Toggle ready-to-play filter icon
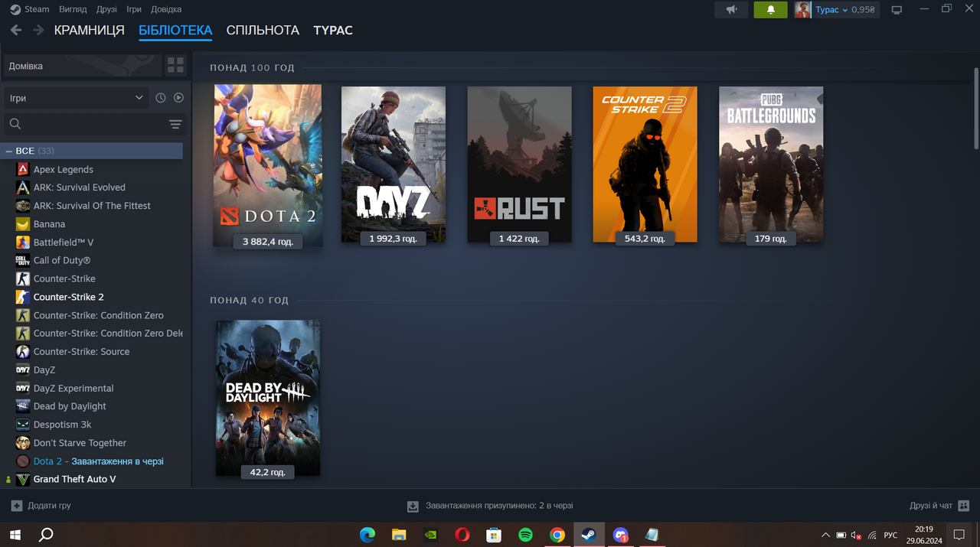Image resolution: width=980 pixels, height=547 pixels. point(178,98)
